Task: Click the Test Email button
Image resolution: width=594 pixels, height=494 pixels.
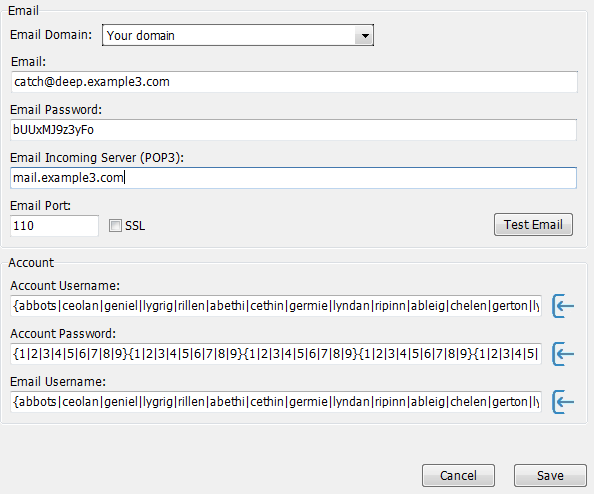Action: coord(533,225)
